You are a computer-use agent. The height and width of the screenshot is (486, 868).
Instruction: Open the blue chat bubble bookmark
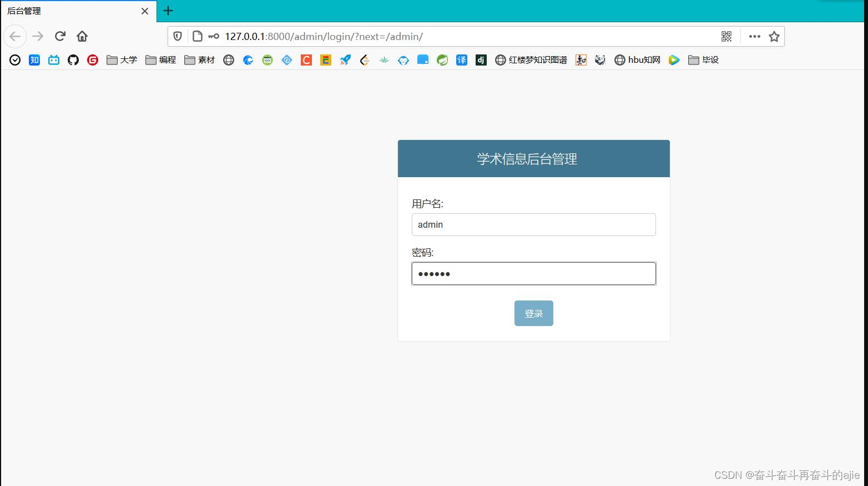coord(423,60)
